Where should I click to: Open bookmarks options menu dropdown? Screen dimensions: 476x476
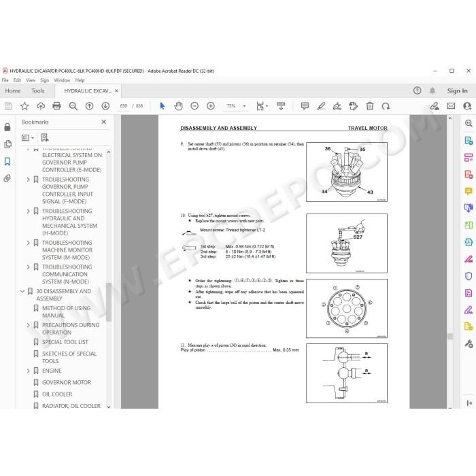pyautogui.click(x=28, y=138)
